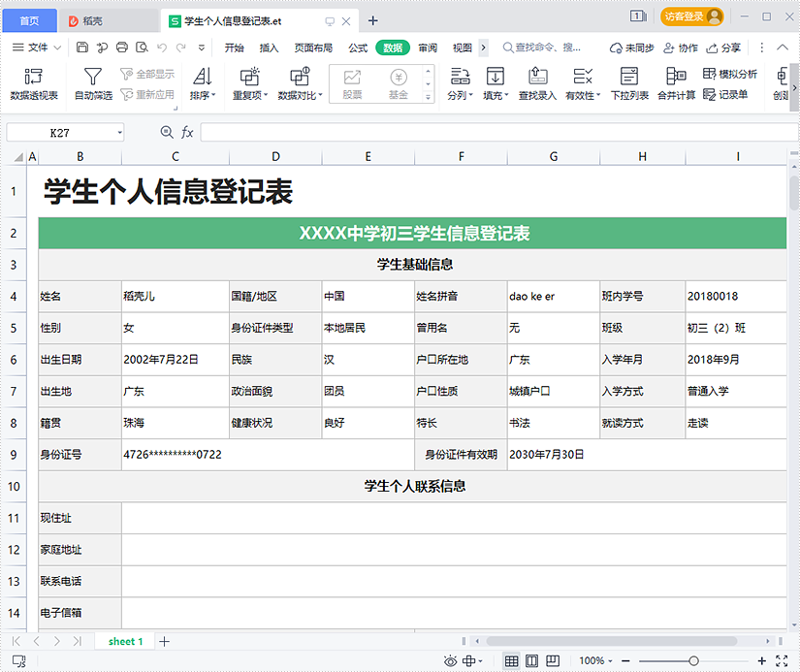Add a new sheet with plus button
800x672 pixels.
(x=164, y=642)
